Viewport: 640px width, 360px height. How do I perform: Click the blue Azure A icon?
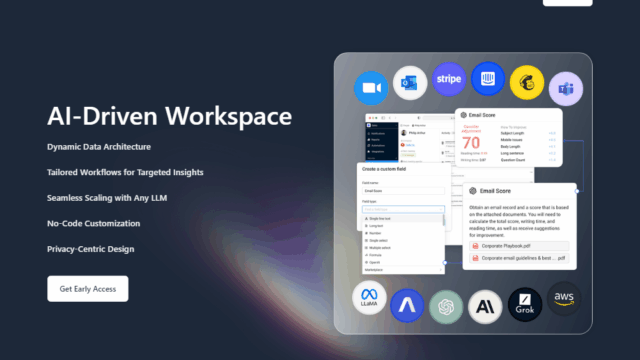pos(407,305)
